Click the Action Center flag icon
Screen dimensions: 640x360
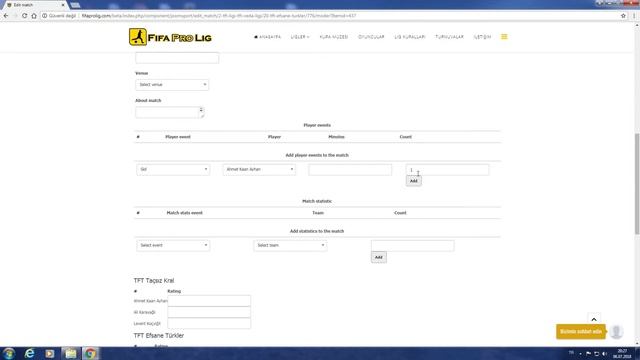click(x=588, y=353)
